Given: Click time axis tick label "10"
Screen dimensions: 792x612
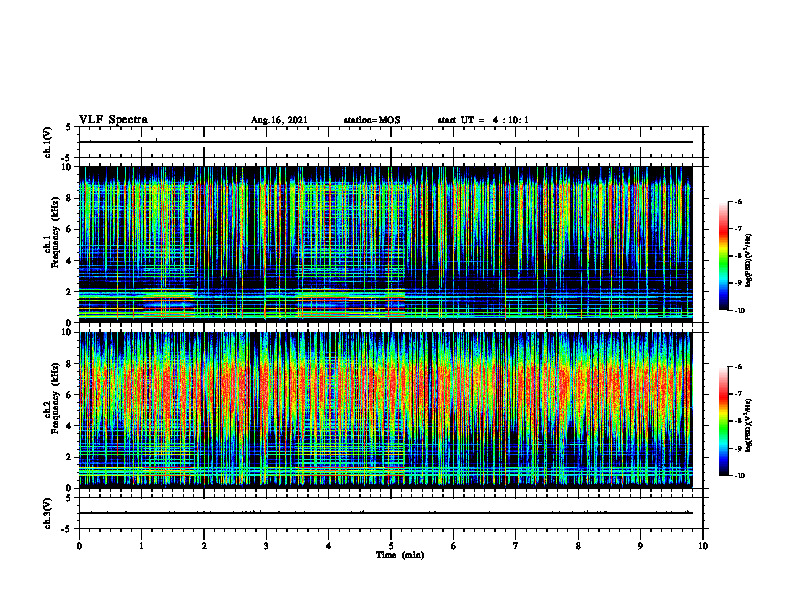Looking at the screenshot, I should tap(703, 546).
